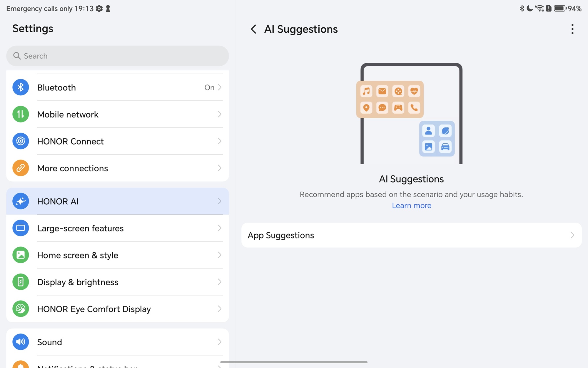588x368 pixels.
Task: Open Display & brightness settings
Action: pos(118,282)
